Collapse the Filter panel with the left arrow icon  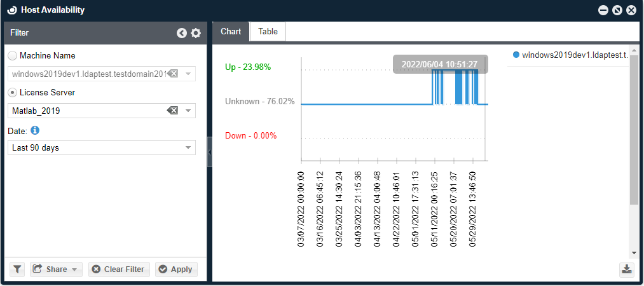click(182, 33)
